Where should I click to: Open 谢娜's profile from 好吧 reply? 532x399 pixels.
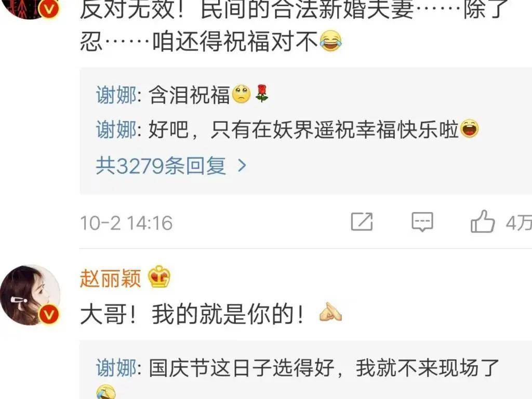[x=116, y=129]
